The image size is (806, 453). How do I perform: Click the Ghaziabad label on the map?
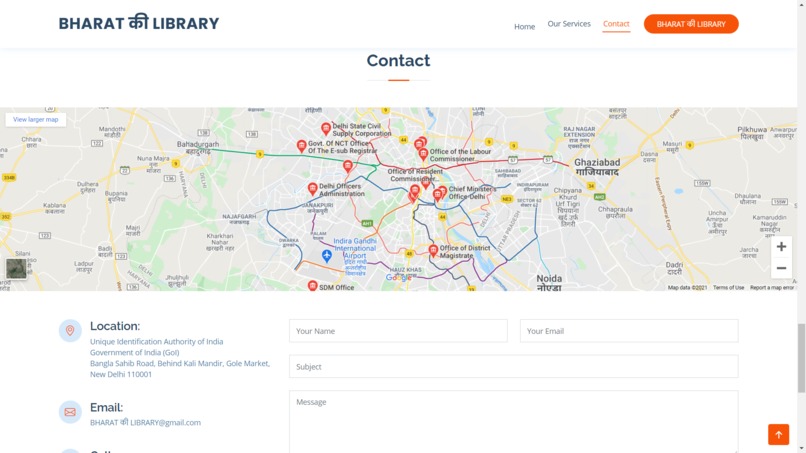pyautogui.click(x=597, y=167)
